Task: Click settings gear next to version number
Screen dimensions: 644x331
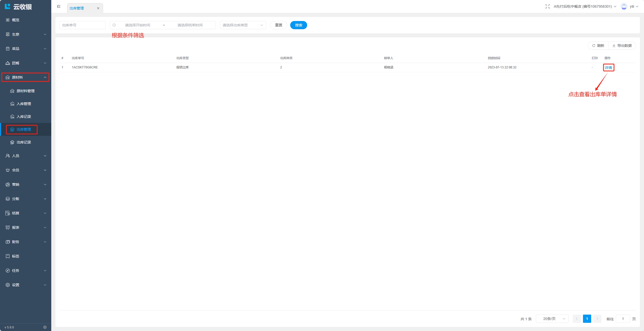Action: [45, 327]
